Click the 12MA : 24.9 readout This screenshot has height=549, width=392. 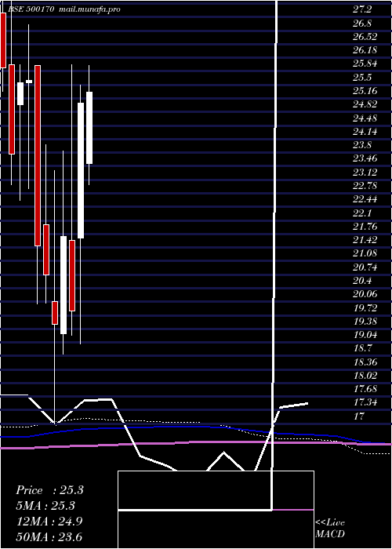point(49,522)
